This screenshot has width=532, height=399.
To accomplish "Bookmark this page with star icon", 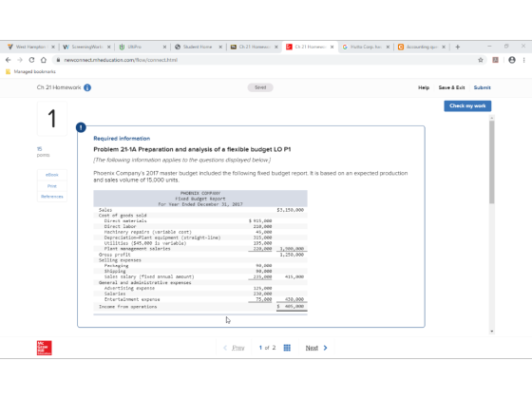I will tap(481, 60).
